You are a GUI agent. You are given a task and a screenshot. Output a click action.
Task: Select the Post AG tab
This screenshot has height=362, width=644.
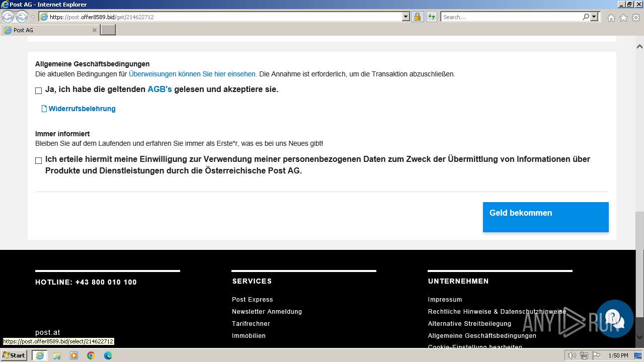(x=50, y=30)
